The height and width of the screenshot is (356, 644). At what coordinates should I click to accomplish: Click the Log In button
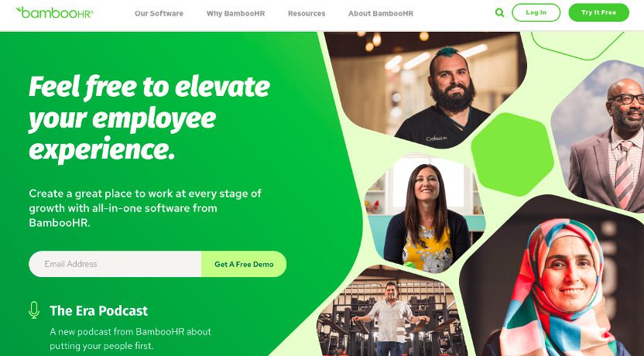point(536,12)
